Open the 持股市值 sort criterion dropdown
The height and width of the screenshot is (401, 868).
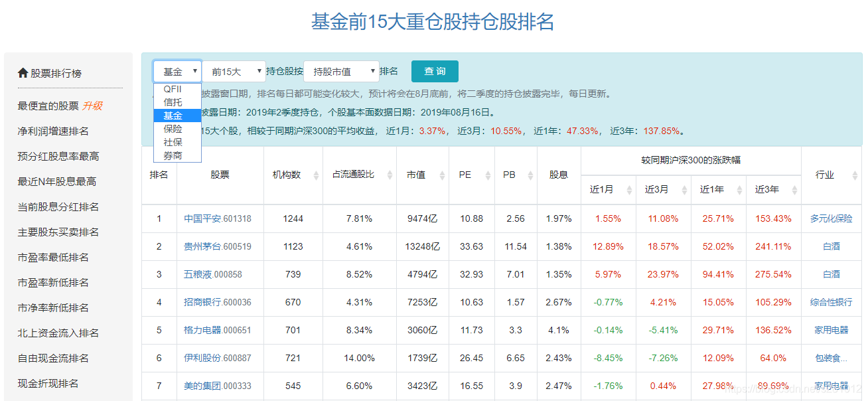click(x=341, y=72)
